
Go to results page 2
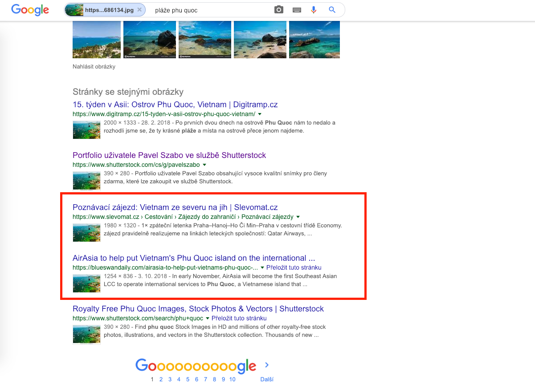click(161, 380)
